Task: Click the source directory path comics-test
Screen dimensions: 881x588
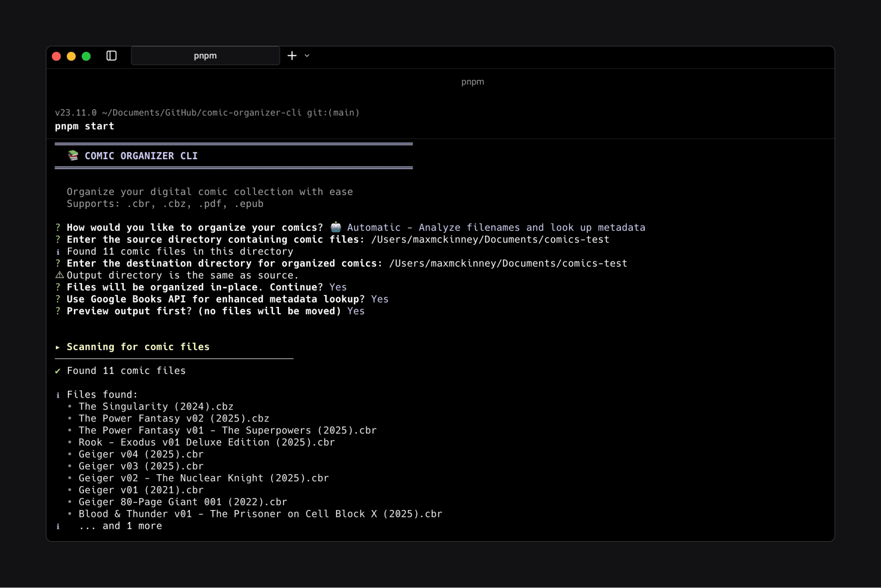Action: [490, 239]
